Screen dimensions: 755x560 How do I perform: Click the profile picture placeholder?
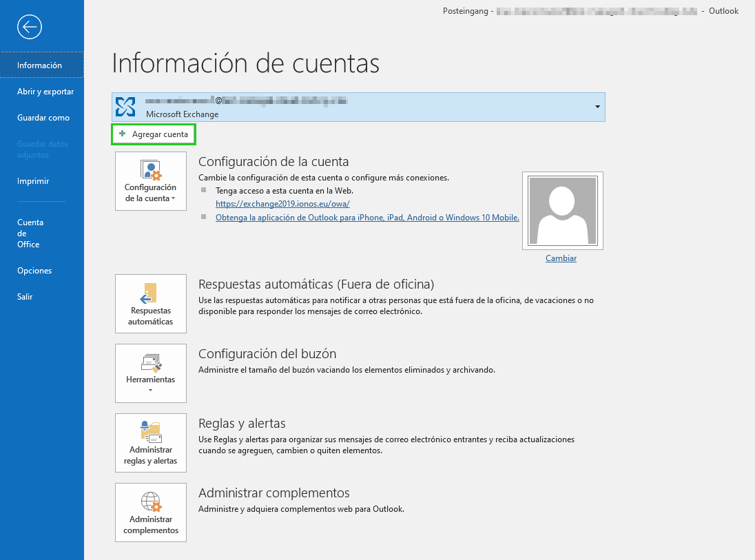(563, 211)
